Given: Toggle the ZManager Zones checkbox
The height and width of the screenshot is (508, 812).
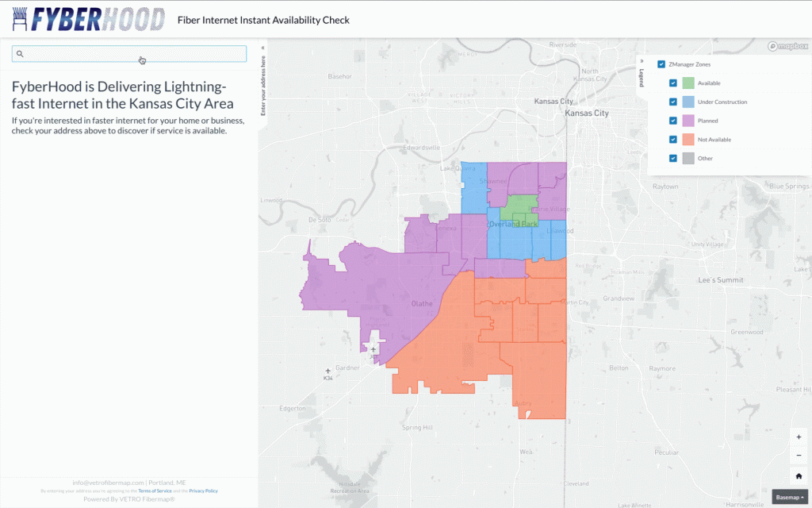Looking at the screenshot, I should tap(661, 64).
